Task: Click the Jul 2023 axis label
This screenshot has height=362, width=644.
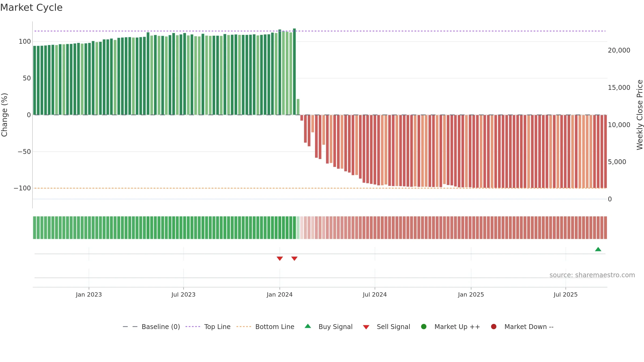Action: [x=184, y=295]
